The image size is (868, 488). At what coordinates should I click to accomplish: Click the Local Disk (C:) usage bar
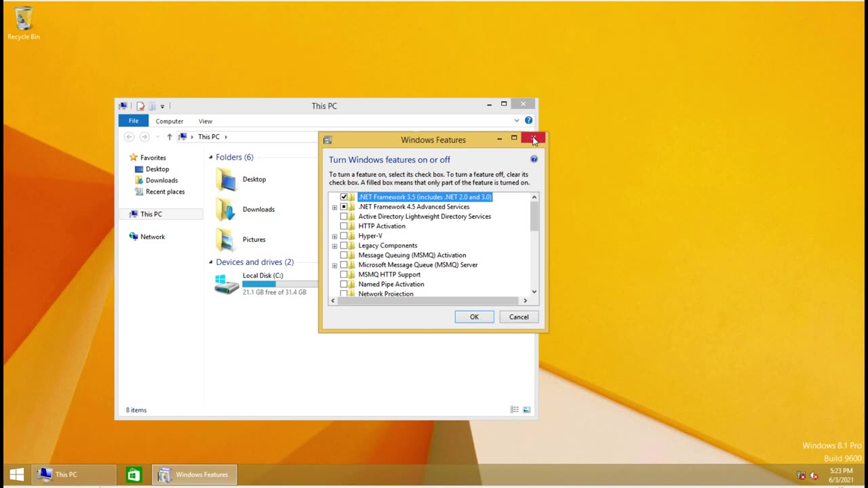tap(280, 284)
